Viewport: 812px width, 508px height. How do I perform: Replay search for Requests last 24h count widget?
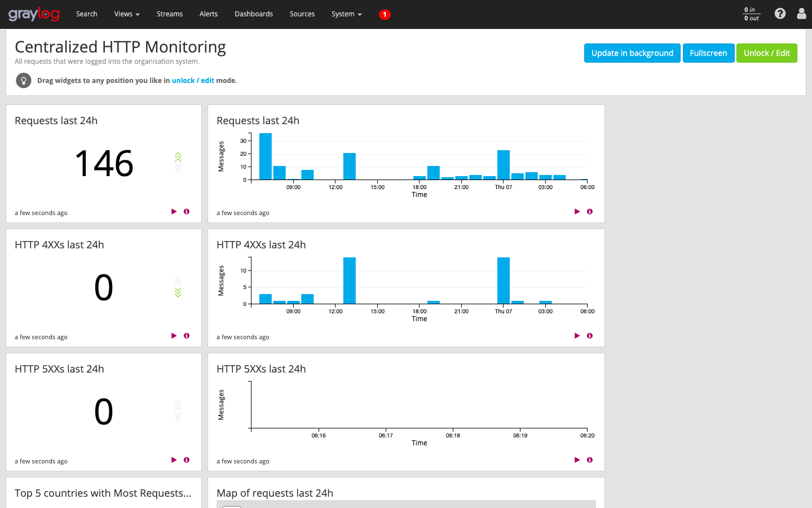click(174, 212)
